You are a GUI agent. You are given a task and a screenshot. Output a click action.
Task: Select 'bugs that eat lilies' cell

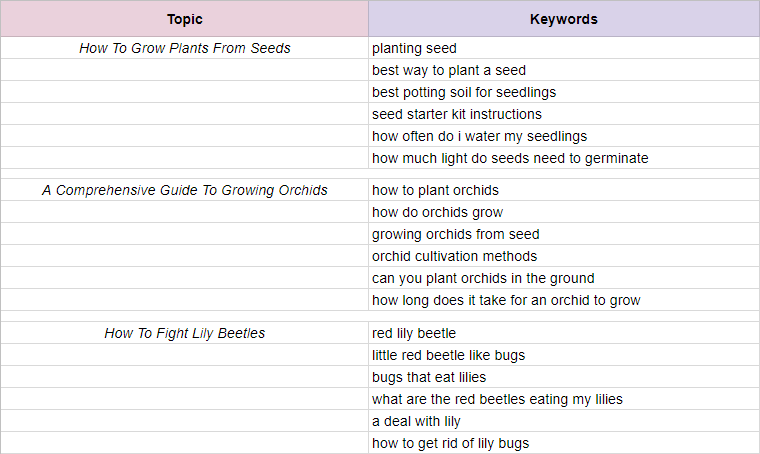pyautogui.click(x=564, y=376)
